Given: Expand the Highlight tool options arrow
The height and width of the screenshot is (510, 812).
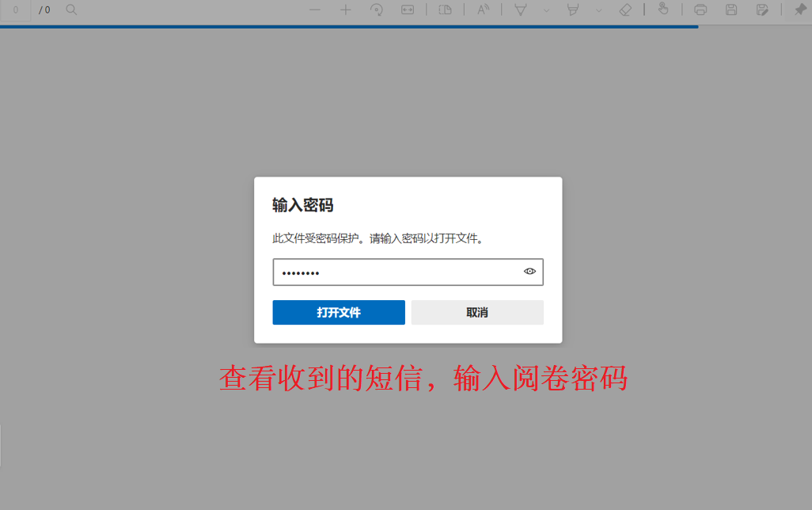Looking at the screenshot, I should pos(598,10).
